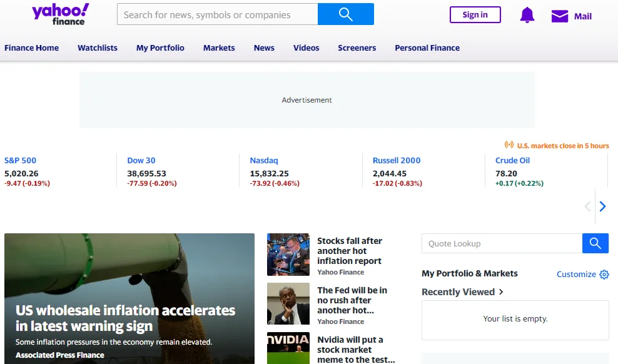Click 'Some inflation pressures' subheadline
This screenshot has width=618, height=364.
click(x=114, y=342)
